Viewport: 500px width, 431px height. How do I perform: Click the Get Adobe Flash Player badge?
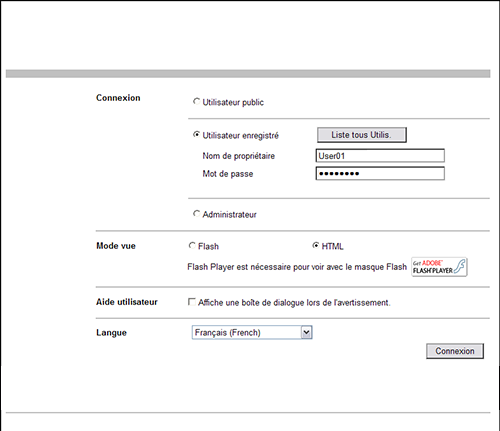pyautogui.click(x=439, y=267)
